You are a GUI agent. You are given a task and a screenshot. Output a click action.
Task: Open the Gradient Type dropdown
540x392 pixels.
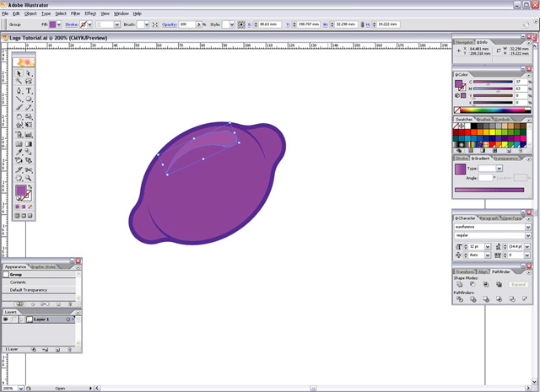coord(499,169)
